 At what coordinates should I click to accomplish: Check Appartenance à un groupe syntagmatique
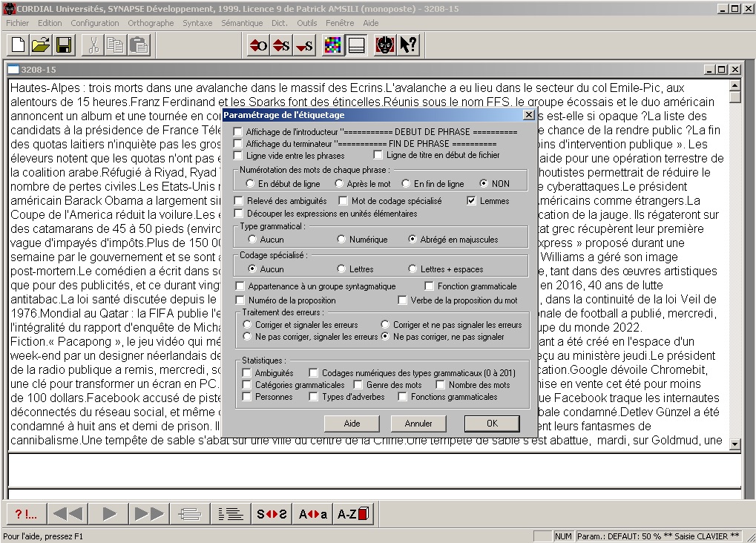coord(240,286)
